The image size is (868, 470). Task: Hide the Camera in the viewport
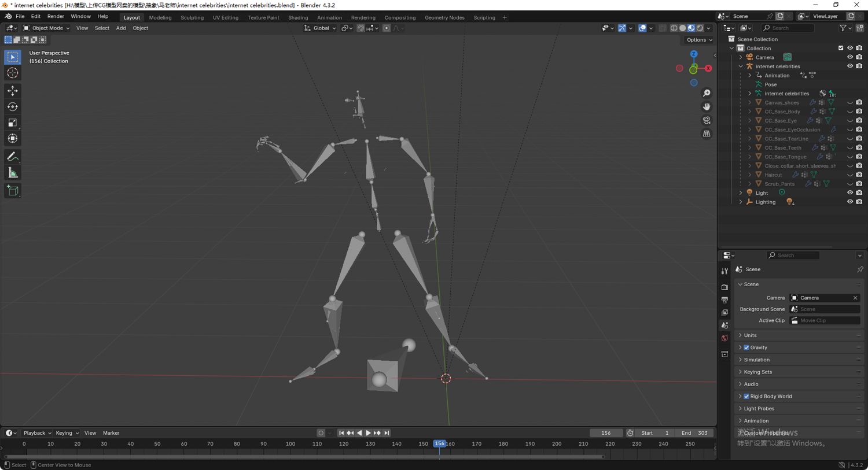click(850, 57)
